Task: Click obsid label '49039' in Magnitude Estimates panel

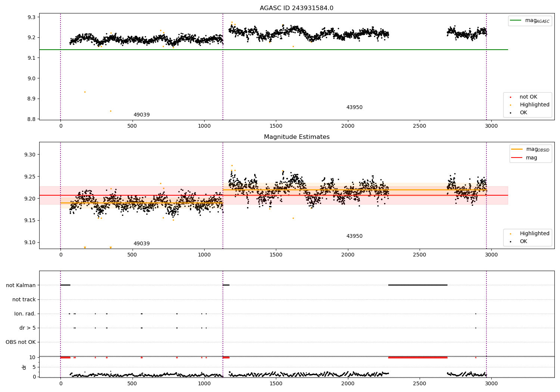Action: tap(141, 244)
